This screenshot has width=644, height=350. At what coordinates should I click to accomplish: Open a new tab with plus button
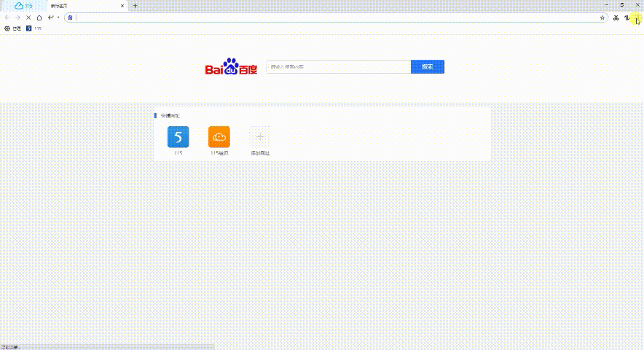click(x=136, y=6)
